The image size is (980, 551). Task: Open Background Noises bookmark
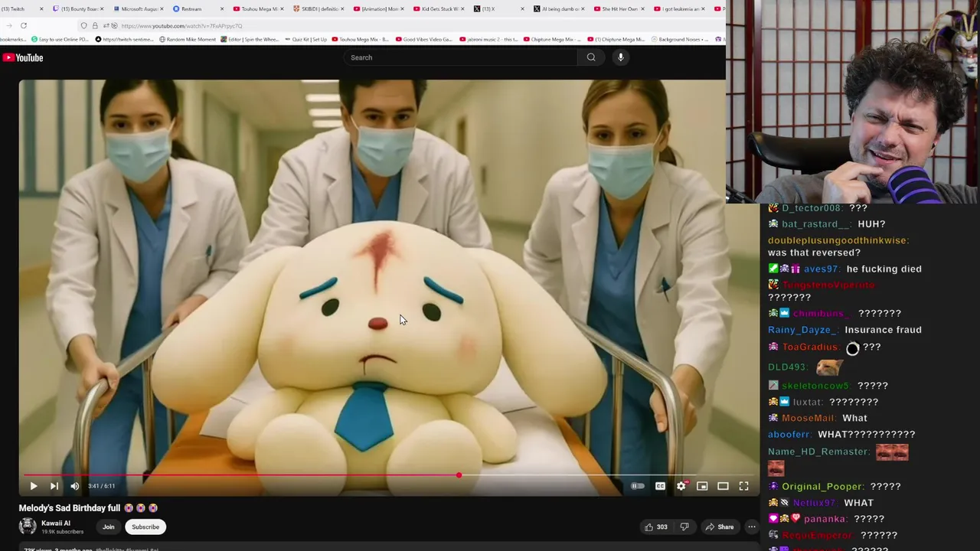[679, 39]
